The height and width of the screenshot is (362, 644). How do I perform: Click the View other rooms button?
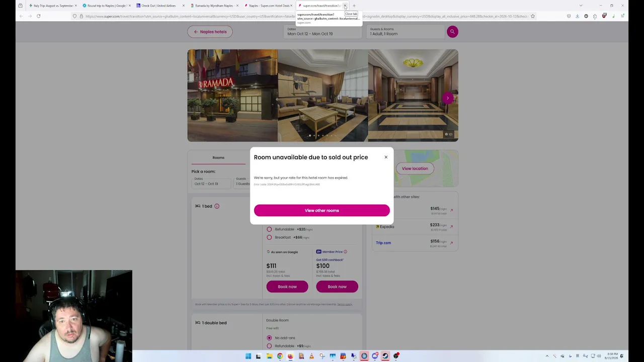pos(321,211)
